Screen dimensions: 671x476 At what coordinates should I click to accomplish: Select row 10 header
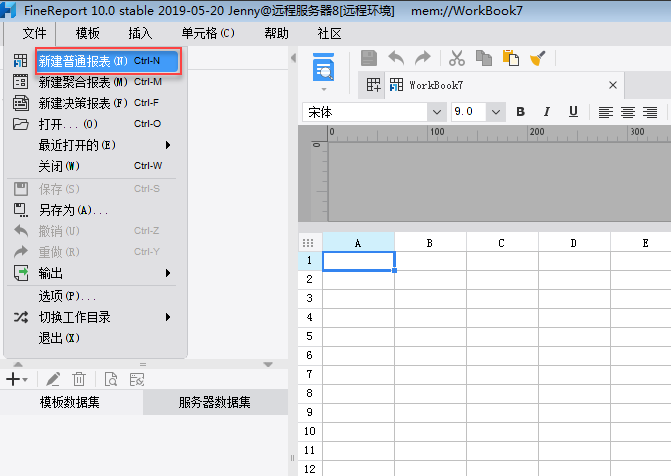pos(310,431)
